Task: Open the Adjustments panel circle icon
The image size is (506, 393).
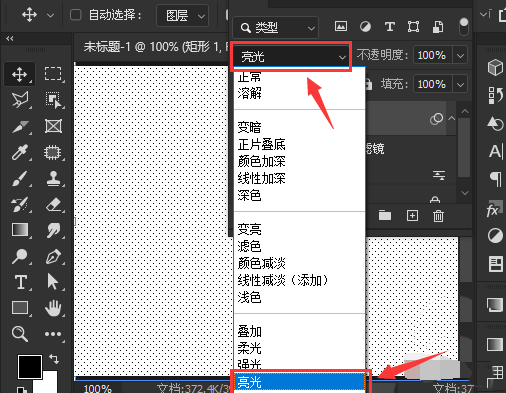Action: tap(495, 236)
